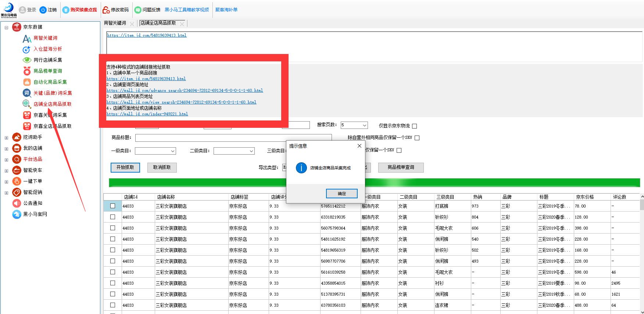Click the 京喜全店商品抓取 icon

27,126
